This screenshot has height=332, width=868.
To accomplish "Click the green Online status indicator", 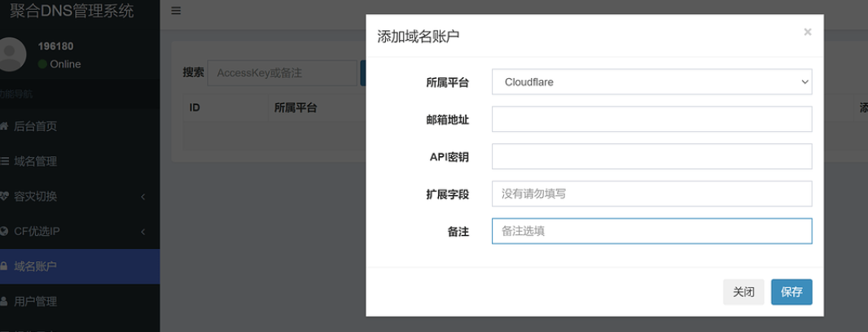I will pos(42,64).
